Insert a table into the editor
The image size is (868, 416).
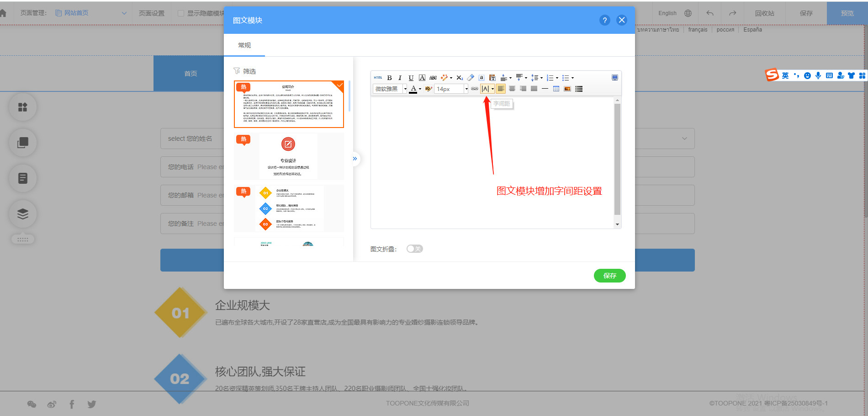(556, 89)
